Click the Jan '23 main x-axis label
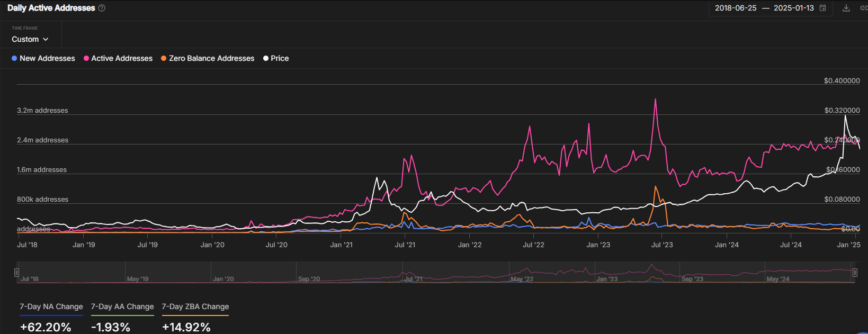Viewport: 868px width, 334px height. coord(598,245)
